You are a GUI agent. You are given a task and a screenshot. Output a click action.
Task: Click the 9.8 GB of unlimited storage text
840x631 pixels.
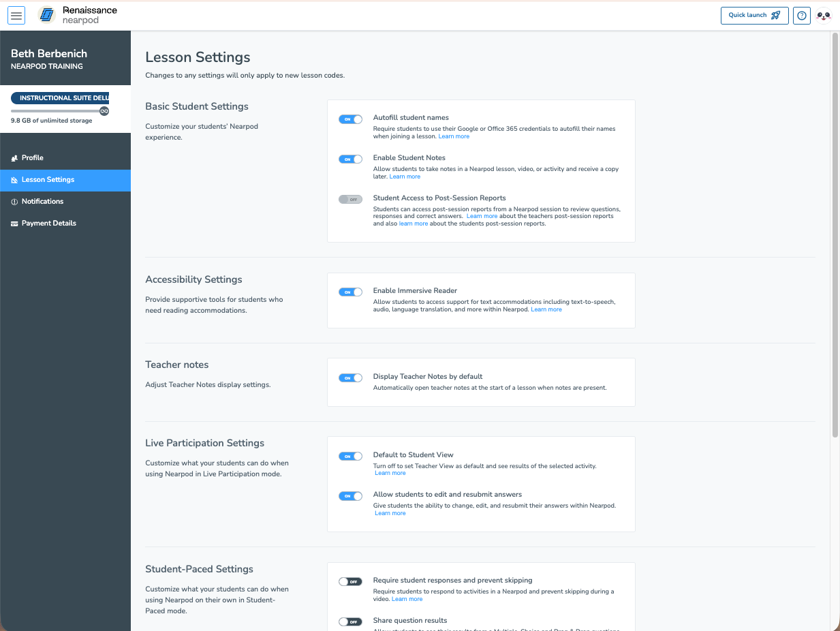(52, 121)
